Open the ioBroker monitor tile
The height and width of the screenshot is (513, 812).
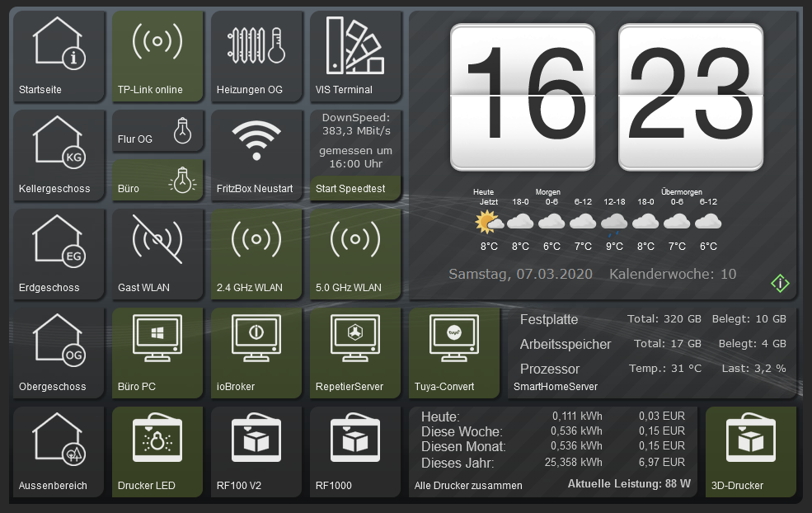click(256, 353)
